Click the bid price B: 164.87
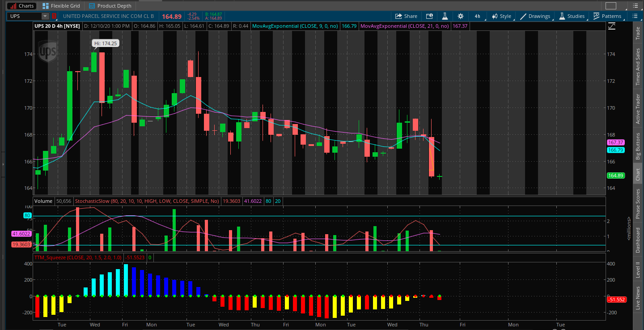This screenshot has width=644, height=330. pyautogui.click(x=213, y=14)
